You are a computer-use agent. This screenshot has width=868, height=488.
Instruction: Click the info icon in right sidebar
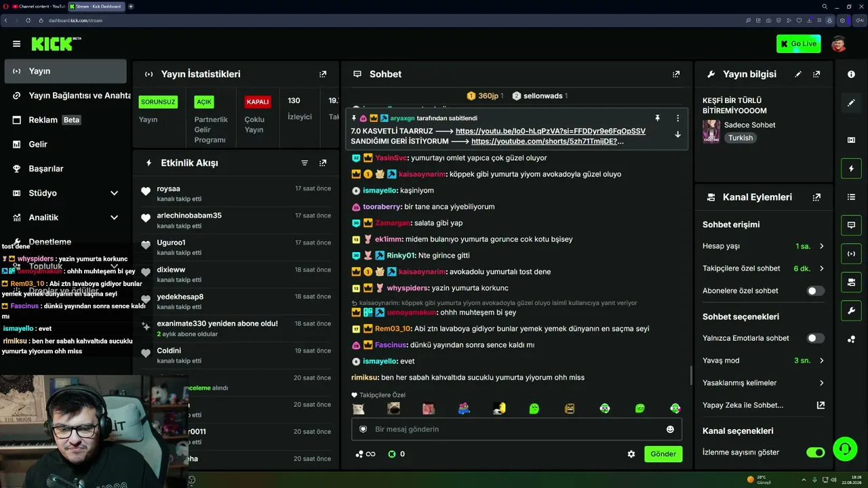point(851,74)
